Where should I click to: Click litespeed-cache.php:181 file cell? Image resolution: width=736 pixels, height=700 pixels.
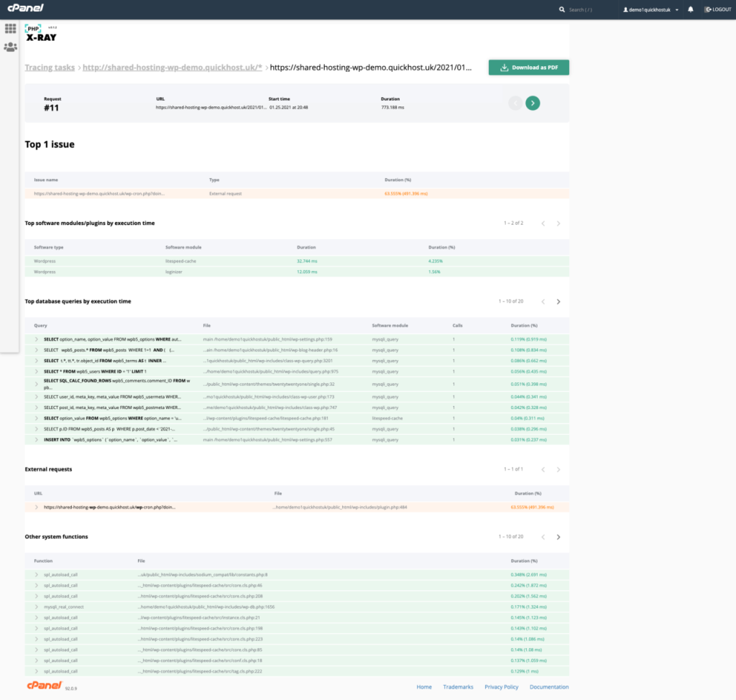(x=266, y=418)
